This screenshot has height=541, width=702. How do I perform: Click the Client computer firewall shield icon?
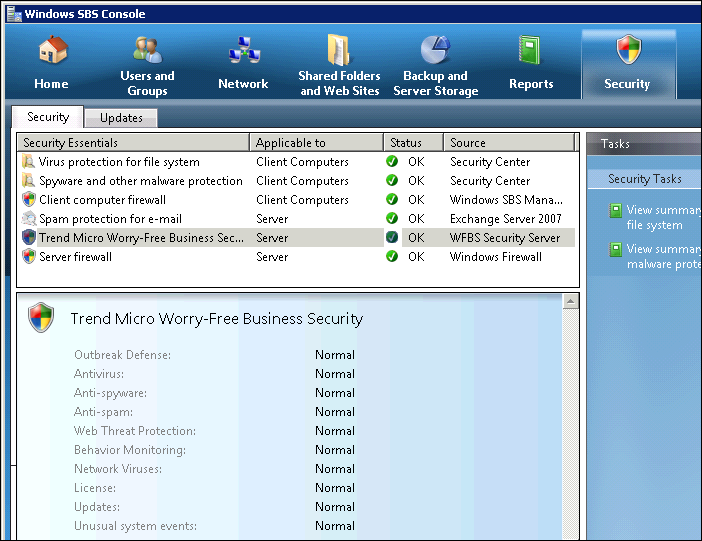(x=29, y=199)
